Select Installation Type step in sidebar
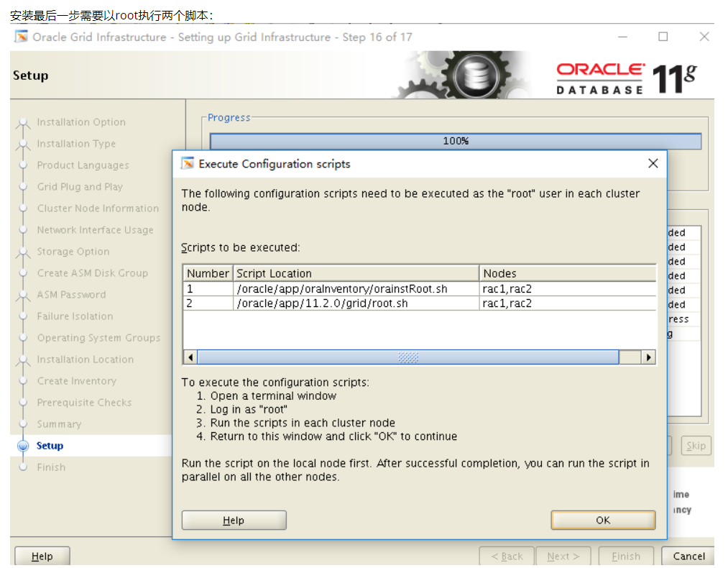728x568 pixels. point(77,144)
